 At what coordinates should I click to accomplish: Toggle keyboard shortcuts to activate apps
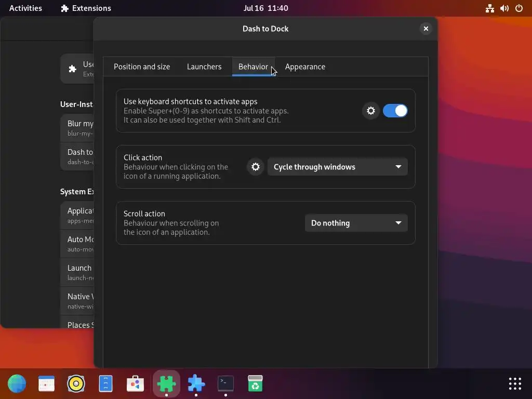(x=395, y=111)
